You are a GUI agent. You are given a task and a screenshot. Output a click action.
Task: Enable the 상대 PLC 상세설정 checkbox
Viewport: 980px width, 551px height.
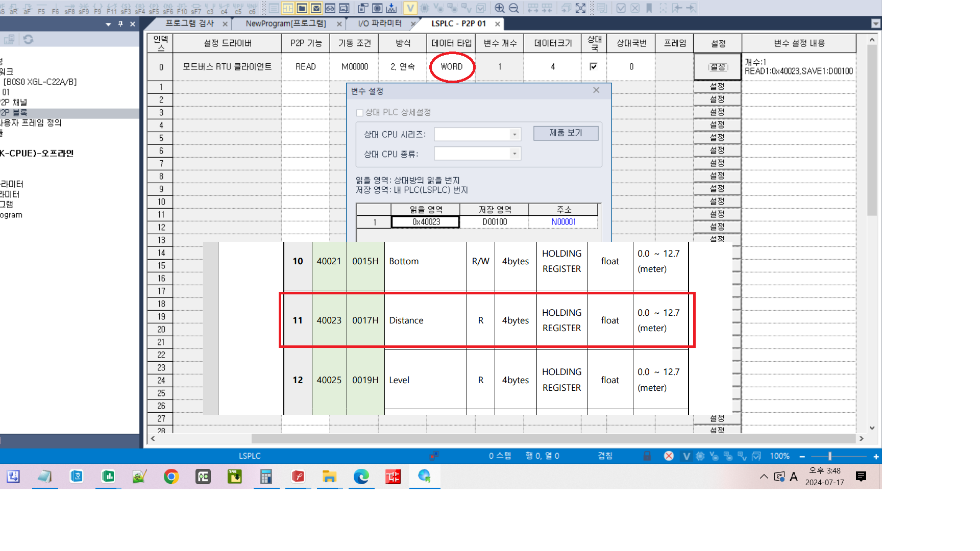360,112
